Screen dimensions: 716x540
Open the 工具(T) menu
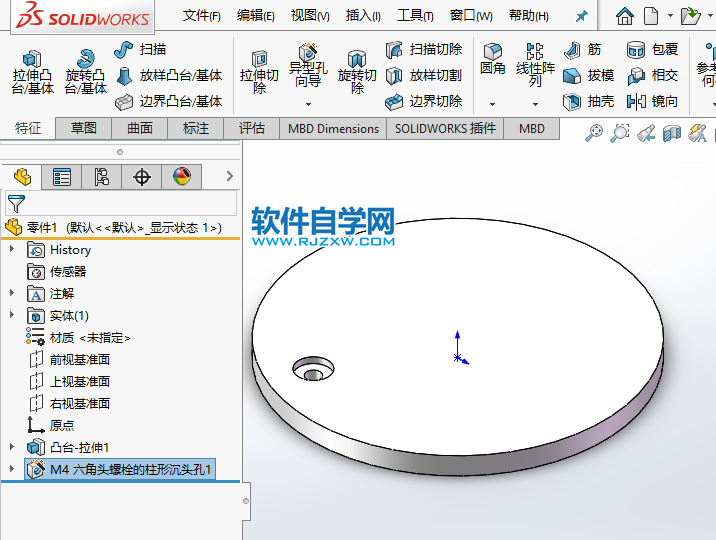(415, 16)
